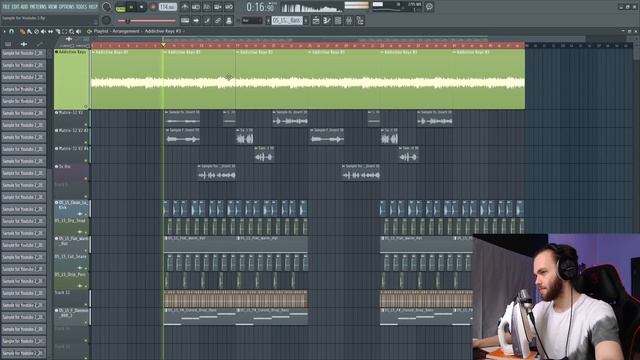Open third Addictive Keys #3 clip menu
This screenshot has width=640, height=360.
coord(238,53)
